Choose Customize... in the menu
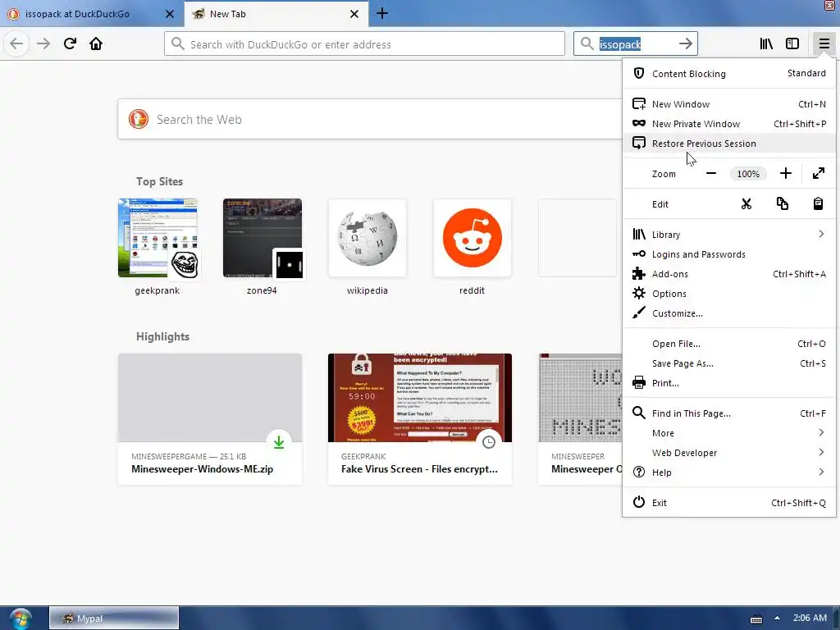 click(x=728, y=313)
